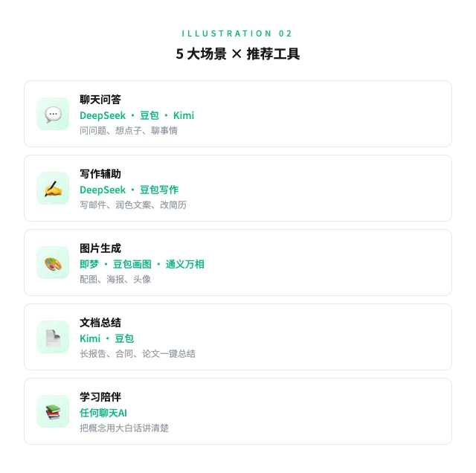Click the stacked books icon
The height and width of the screenshot is (473, 476).
(53, 412)
